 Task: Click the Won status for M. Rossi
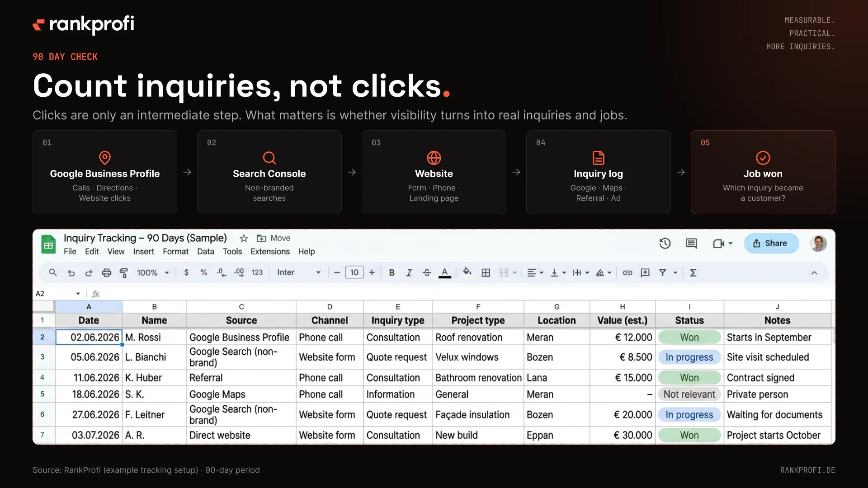[689, 338]
